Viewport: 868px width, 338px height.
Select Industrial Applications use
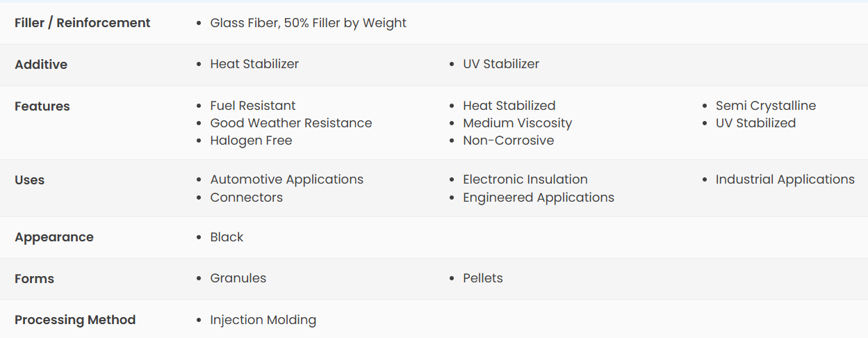point(785,179)
